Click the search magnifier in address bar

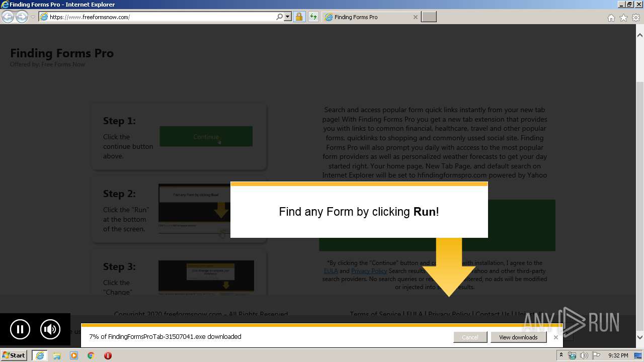280,17
